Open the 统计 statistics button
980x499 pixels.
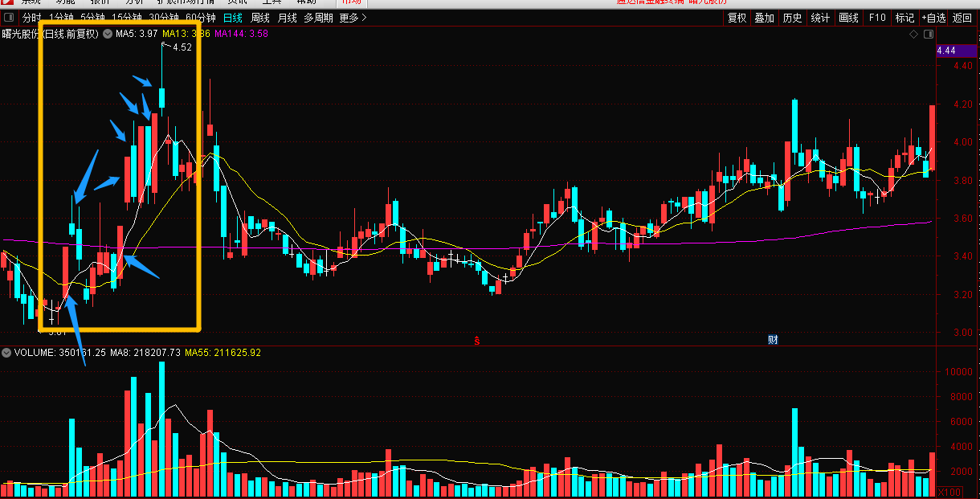click(x=821, y=18)
